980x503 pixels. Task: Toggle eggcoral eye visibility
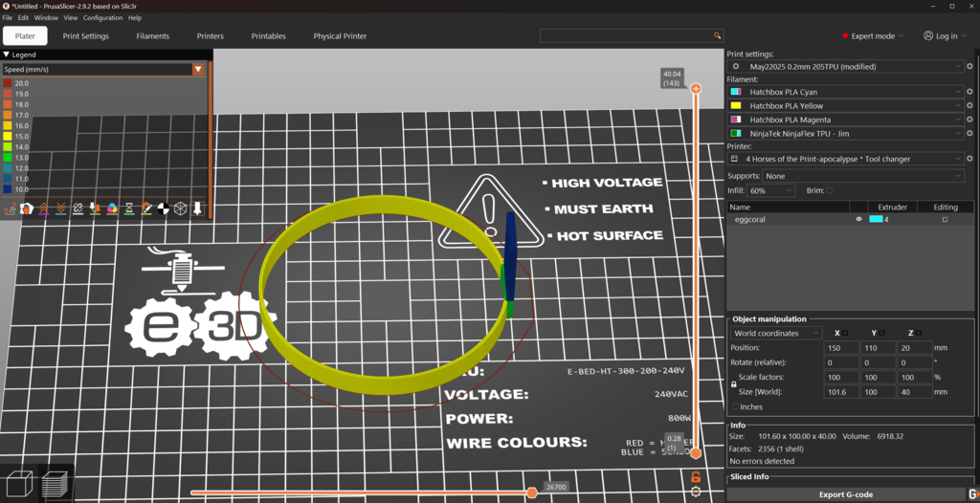click(x=858, y=219)
